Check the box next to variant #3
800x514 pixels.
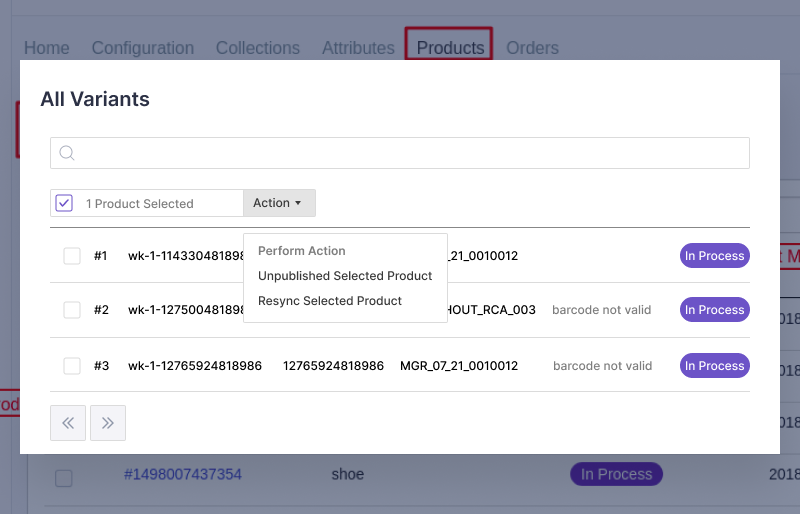[72, 366]
